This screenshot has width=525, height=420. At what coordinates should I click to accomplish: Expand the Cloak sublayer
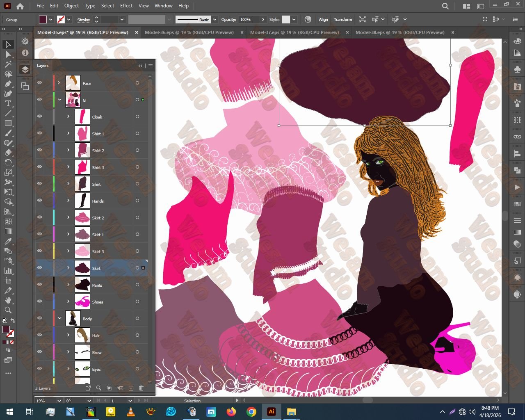click(68, 116)
